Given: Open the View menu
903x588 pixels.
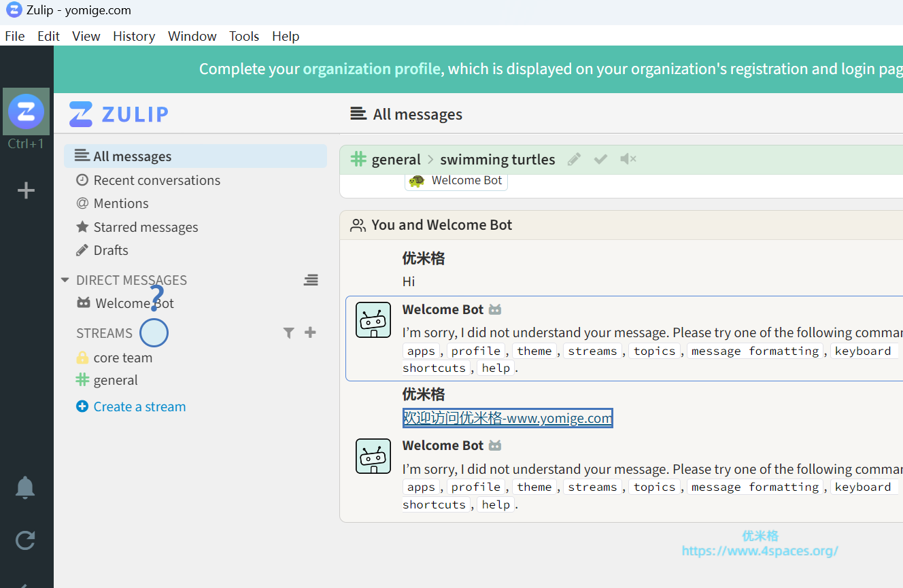Looking at the screenshot, I should (x=86, y=36).
